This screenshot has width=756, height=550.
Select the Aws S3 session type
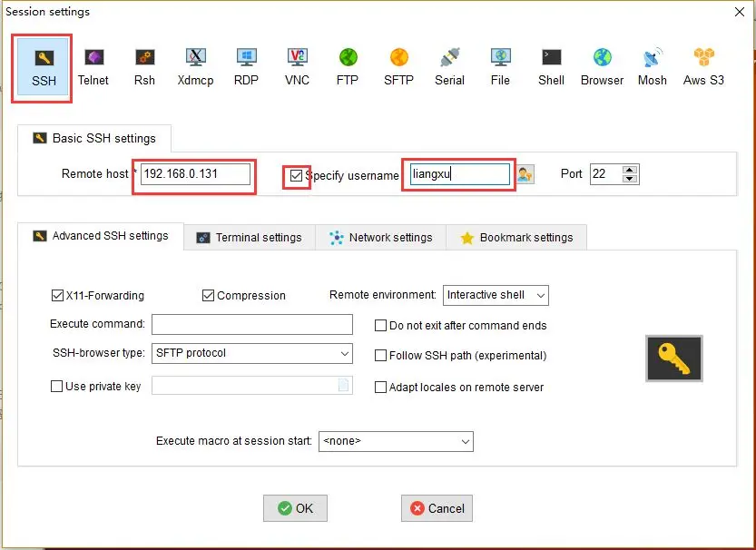(704, 67)
